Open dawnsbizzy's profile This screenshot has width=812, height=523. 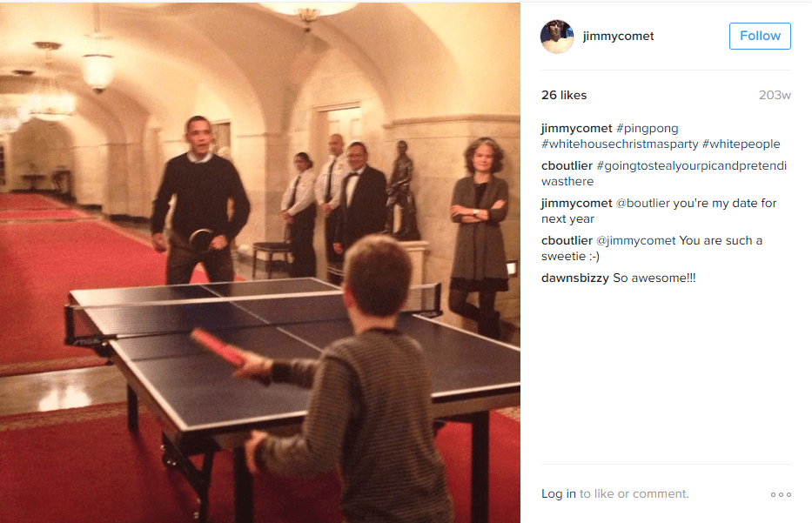point(574,278)
